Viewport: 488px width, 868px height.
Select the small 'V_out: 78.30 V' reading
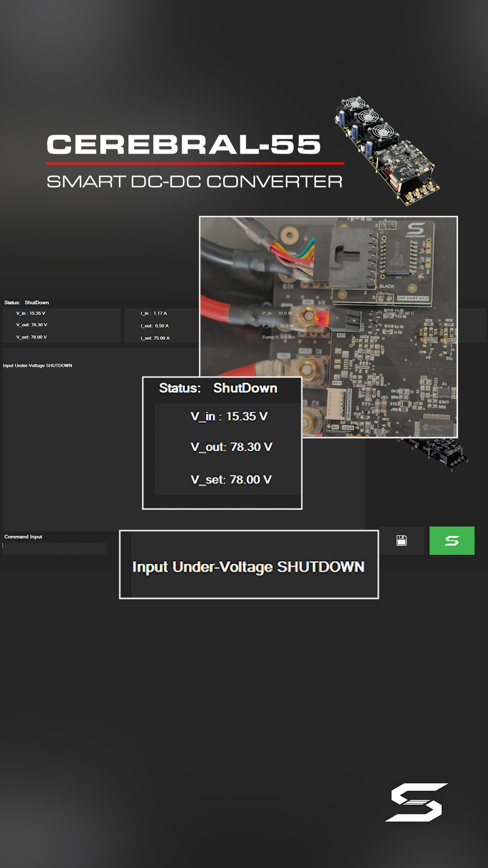coord(32,325)
